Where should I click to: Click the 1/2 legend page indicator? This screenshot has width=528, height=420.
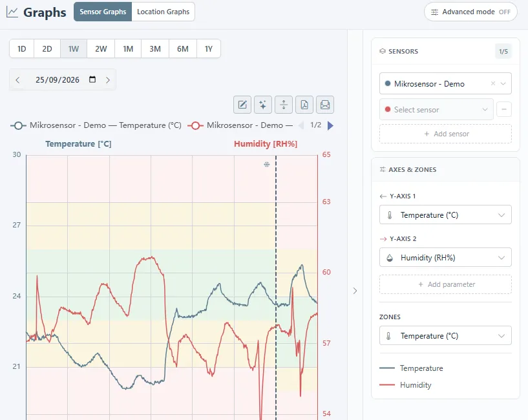315,125
